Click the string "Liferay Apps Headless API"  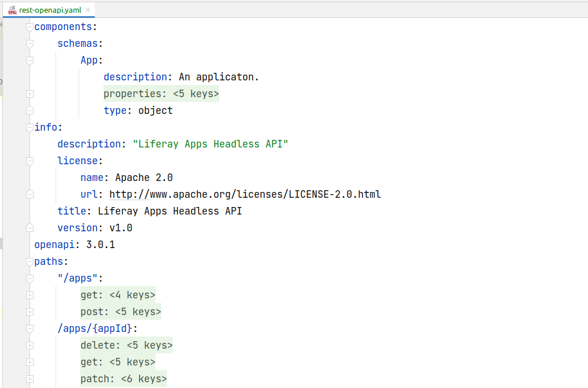[x=210, y=144]
